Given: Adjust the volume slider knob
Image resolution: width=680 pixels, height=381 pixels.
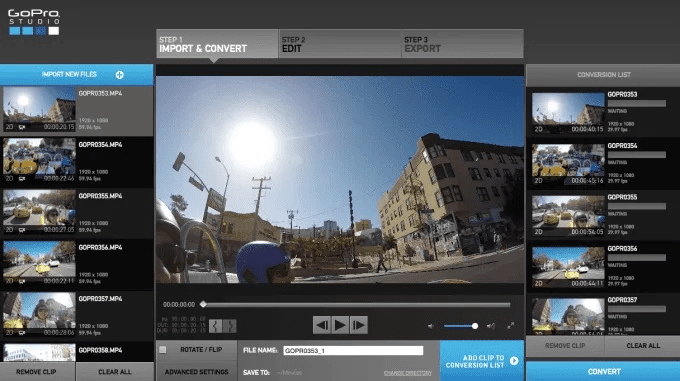Looking at the screenshot, I should [475, 326].
